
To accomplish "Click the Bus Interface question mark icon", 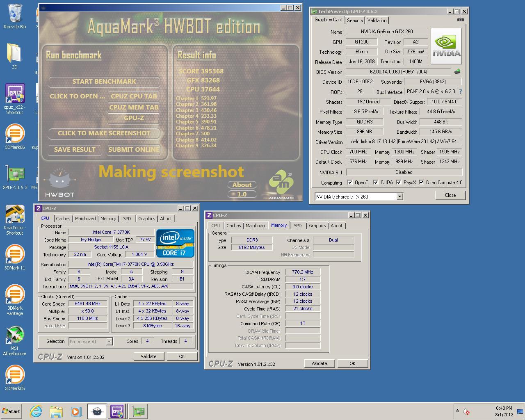I will click(460, 91).
